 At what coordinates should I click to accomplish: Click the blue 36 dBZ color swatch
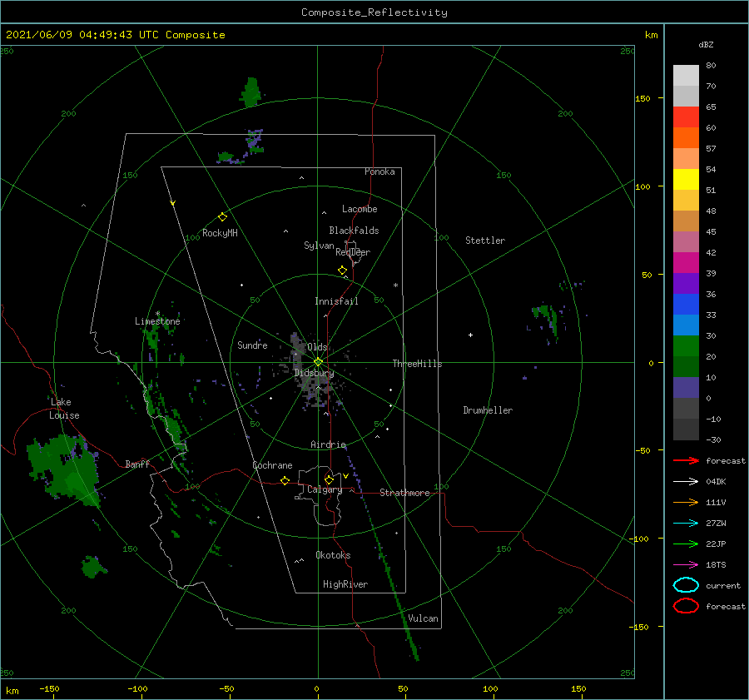pos(686,304)
